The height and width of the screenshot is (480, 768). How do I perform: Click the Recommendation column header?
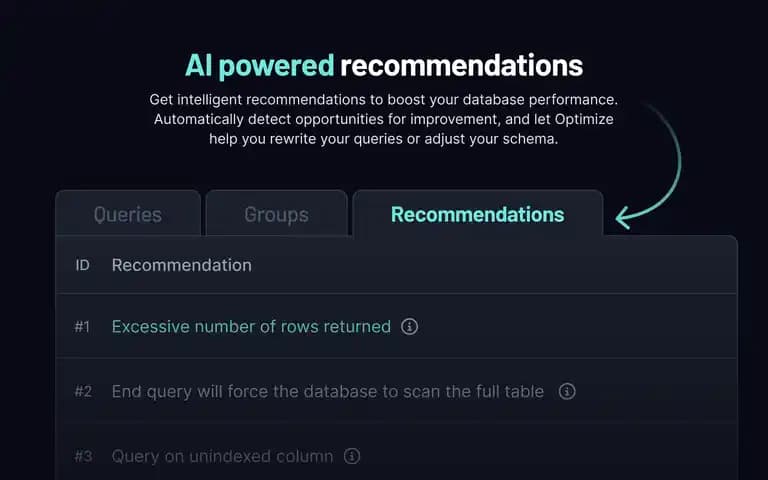(182, 265)
